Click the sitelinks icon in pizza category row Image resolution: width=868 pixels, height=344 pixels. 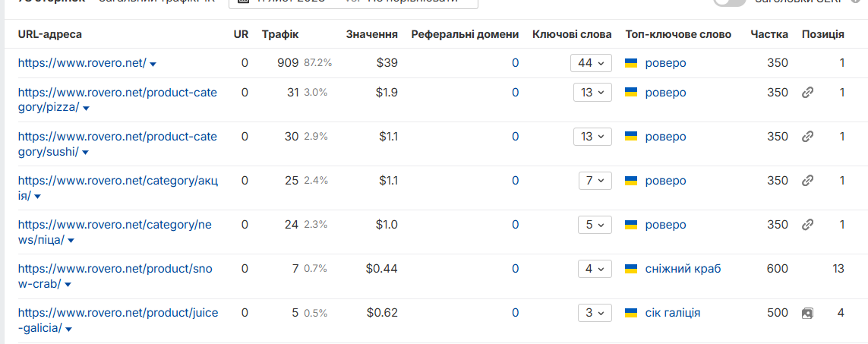807,93
